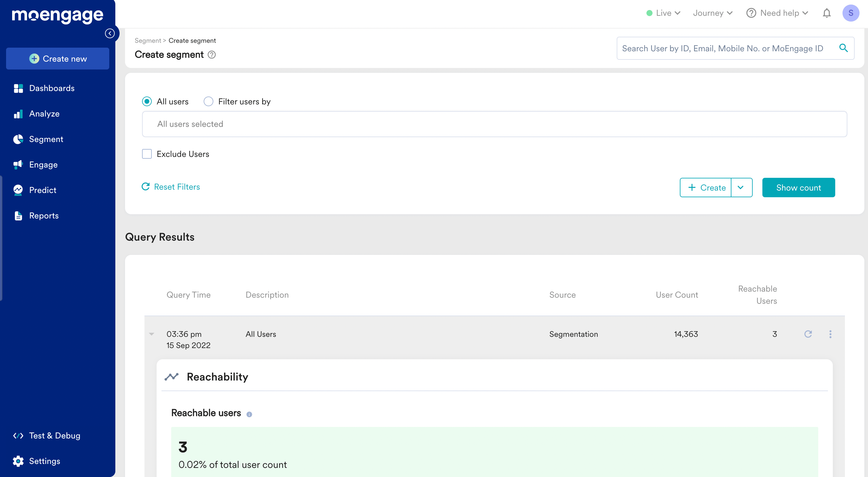
Task: Open the user profile avatar S
Action: pos(850,13)
